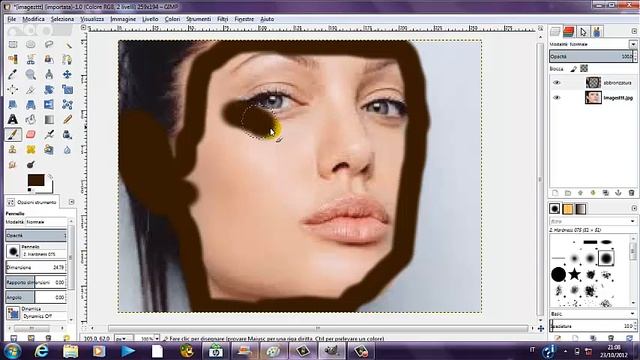The image size is (640, 360).
Task: Open the Layers dock tab menu
Action: pos(634,31)
